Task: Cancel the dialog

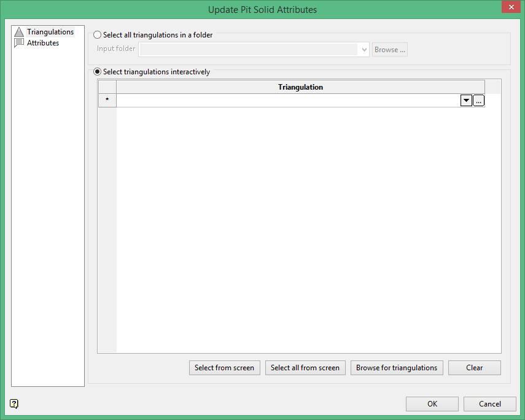Action: [x=490, y=404]
